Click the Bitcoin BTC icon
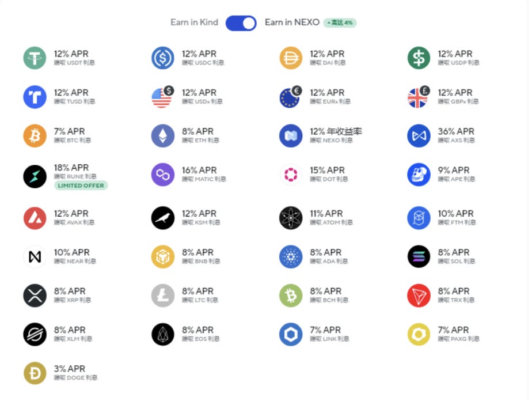The height and width of the screenshot is (401, 532). click(35, 136)
